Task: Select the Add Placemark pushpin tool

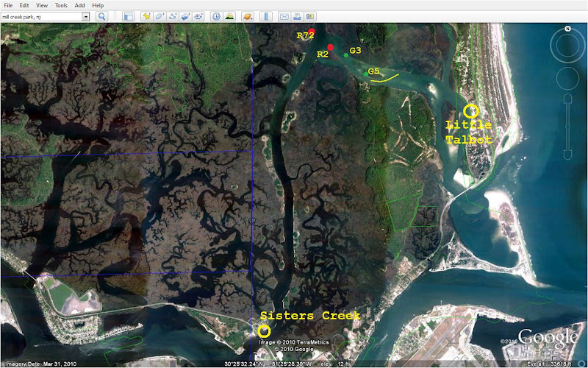Action: pyautogui.click(x=146, y=16)
